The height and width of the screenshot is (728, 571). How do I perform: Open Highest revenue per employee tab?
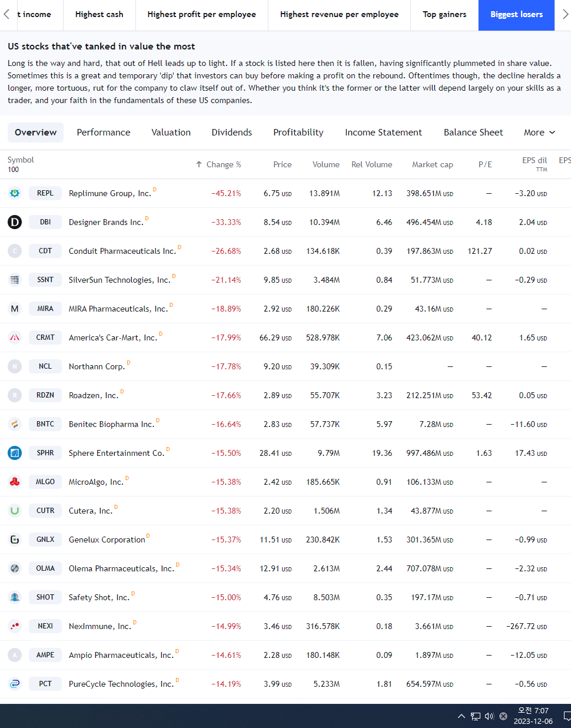339,15
